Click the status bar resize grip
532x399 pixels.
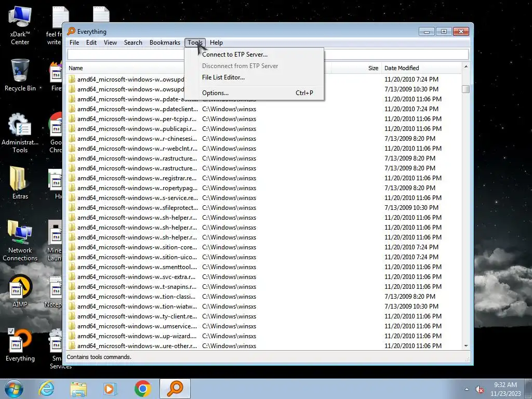click(x=468, y=359)
